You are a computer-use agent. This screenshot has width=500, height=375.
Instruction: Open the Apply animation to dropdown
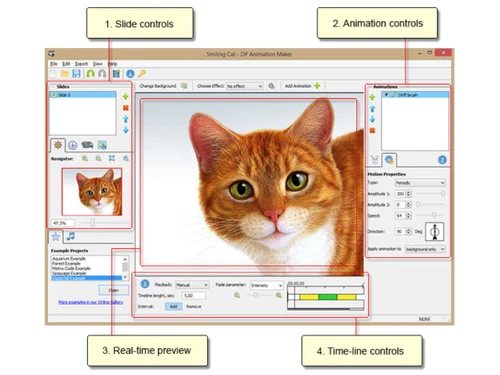click(425, 249)
